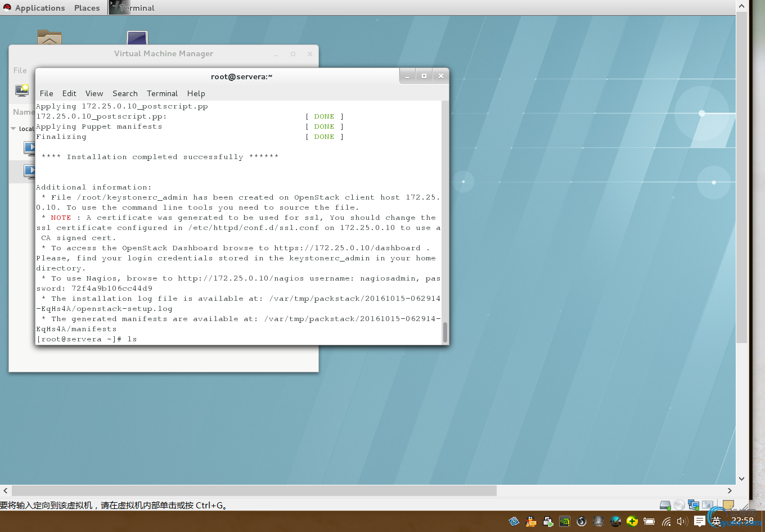Click the horizontal scrollbar right arrow

[x=730, y=490]
